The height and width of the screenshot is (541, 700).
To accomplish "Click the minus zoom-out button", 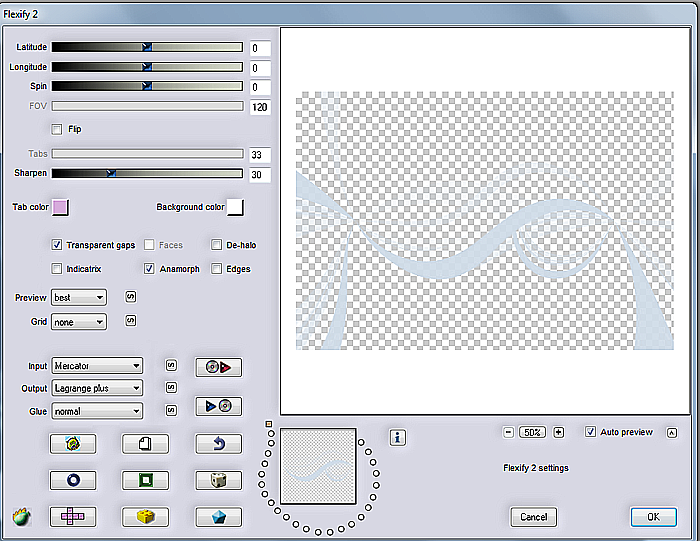I will [508, 432].
